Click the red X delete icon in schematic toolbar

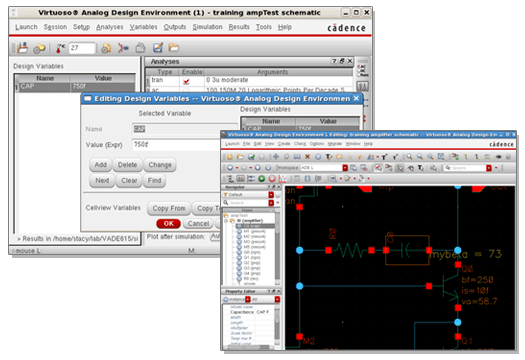[x=307, y=156]
